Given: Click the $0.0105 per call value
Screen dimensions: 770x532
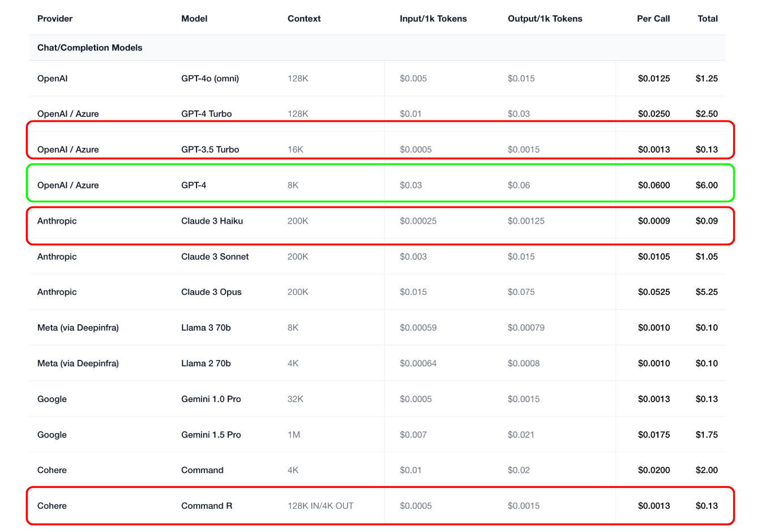Looking at the screenshot, I should [x=654, y=256].
